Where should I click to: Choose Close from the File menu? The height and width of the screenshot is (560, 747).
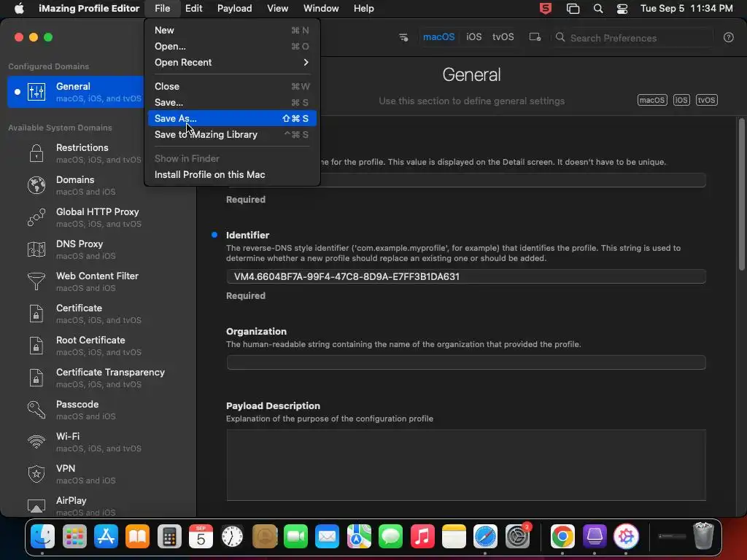(x=232, y=86)
